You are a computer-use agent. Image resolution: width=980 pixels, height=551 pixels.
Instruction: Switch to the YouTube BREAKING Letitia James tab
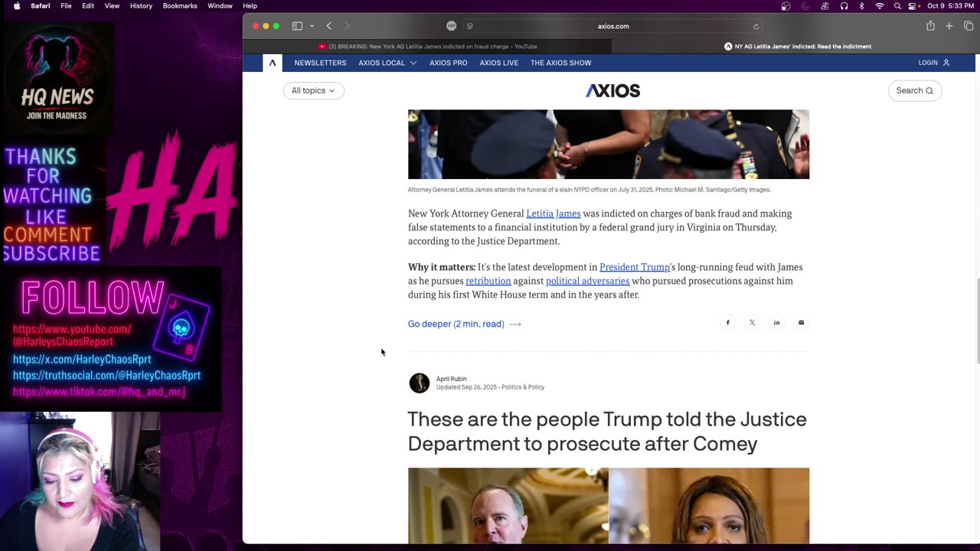tap(427, 47)
